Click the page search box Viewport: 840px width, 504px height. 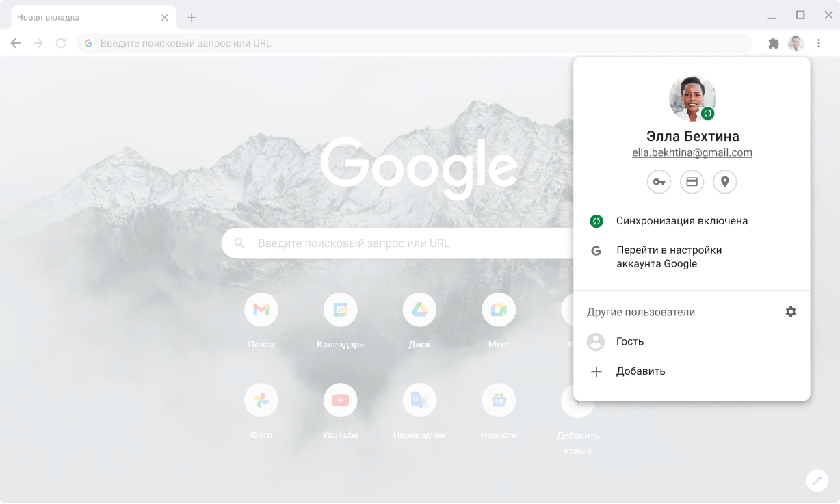pyautogui.click(x=397, y=243)
